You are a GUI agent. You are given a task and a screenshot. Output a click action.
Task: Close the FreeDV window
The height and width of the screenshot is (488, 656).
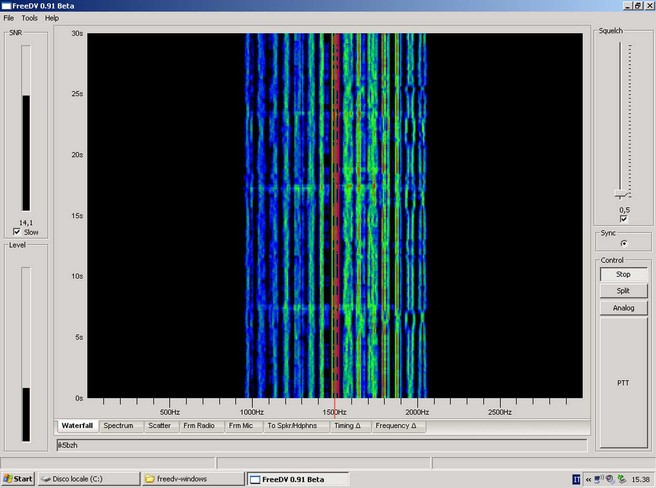(648, 6)
